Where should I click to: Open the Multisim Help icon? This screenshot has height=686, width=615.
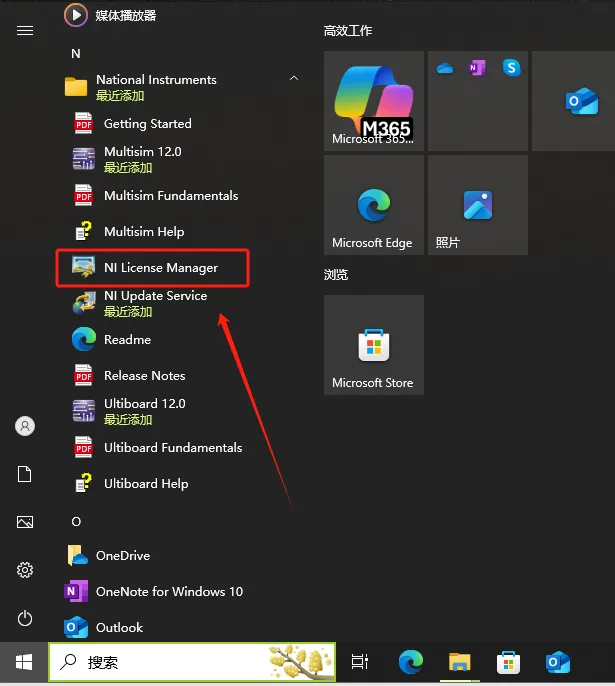click(x=84, y=231)
